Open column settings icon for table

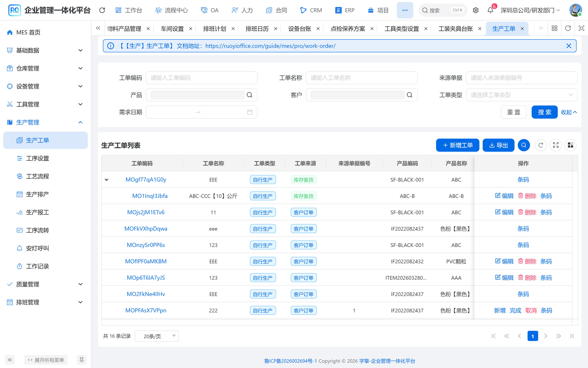pos(570,145)
